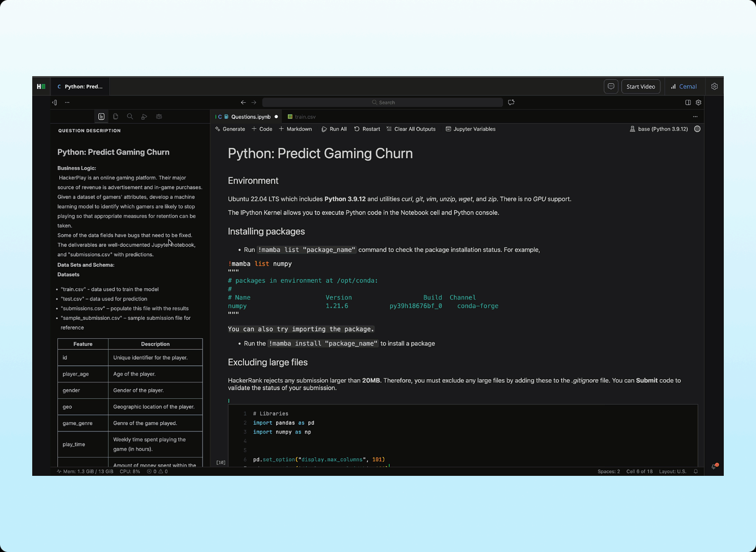Click the HackerRank logo icon
Screen dimensions: 756x552
point(41,86)
